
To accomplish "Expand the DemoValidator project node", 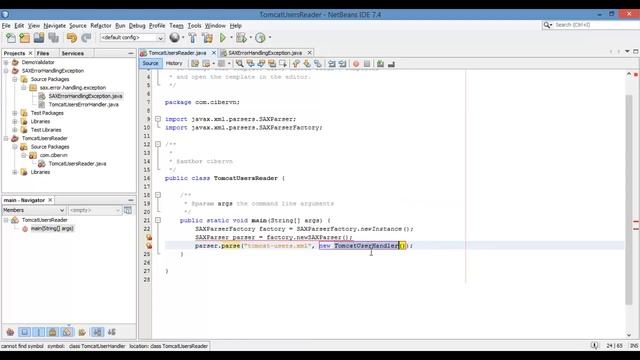I will pyautogui.click(x=6, y=62).
